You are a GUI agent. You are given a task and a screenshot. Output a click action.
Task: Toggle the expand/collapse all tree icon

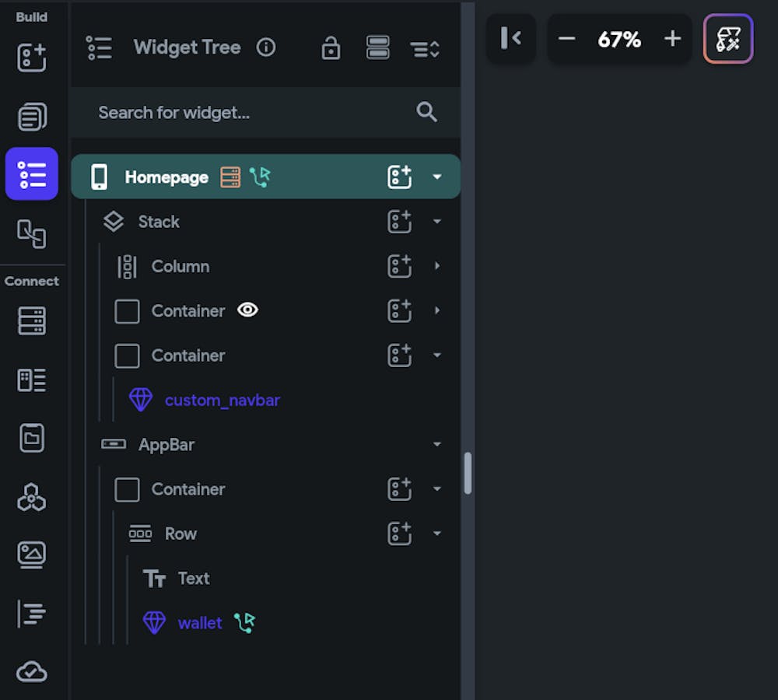point(425,48)
